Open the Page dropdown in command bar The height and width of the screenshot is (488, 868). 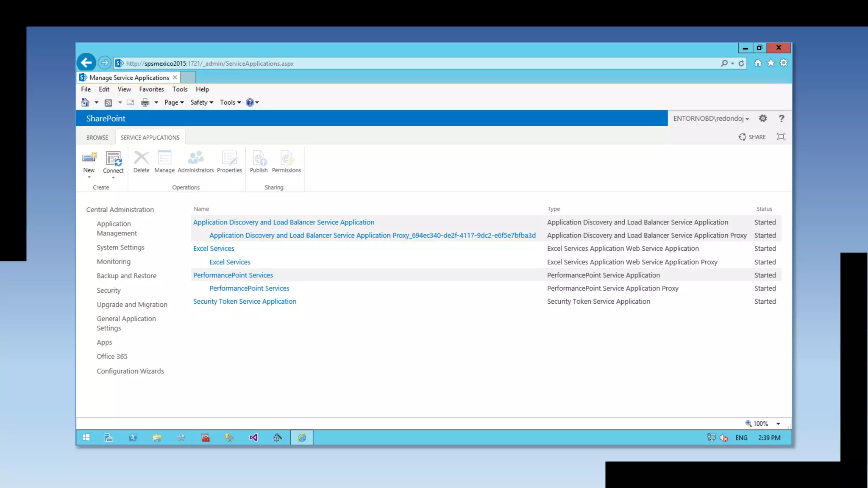pos(174,103)
